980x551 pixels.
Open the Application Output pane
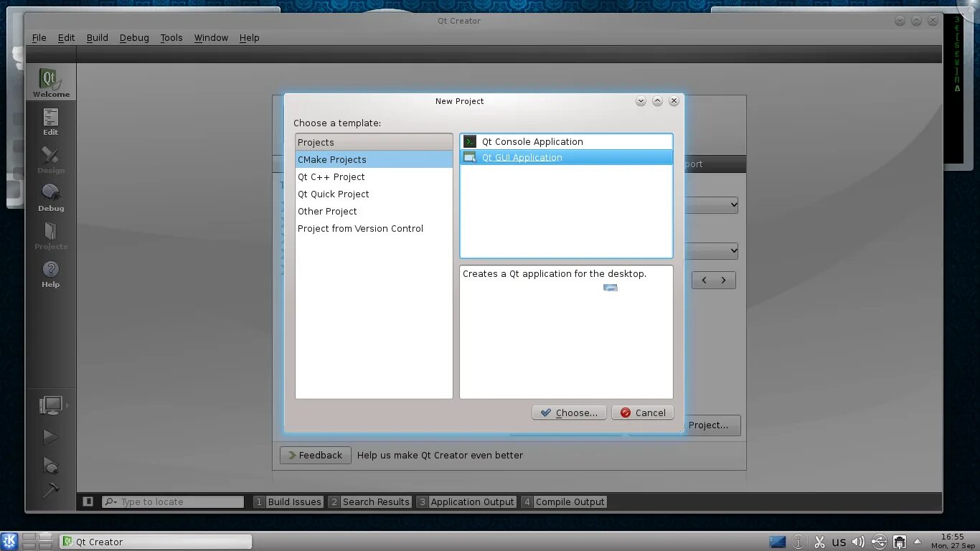466,501
